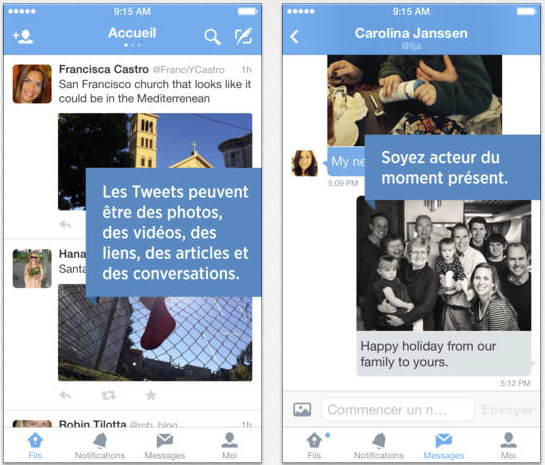Image resolution: width=545 pixels, height=465 pixels.
Task: Open @FranciYCastro profile handle
Action: [x=188, y=70]
